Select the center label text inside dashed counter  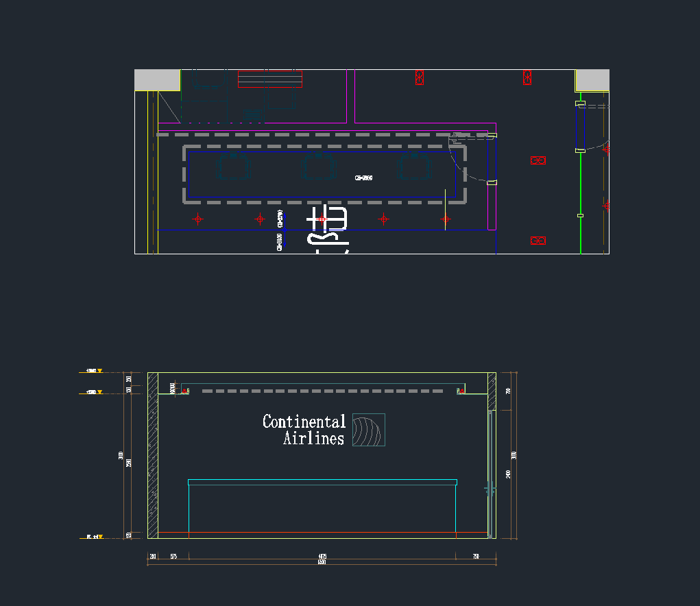point(363,178)
